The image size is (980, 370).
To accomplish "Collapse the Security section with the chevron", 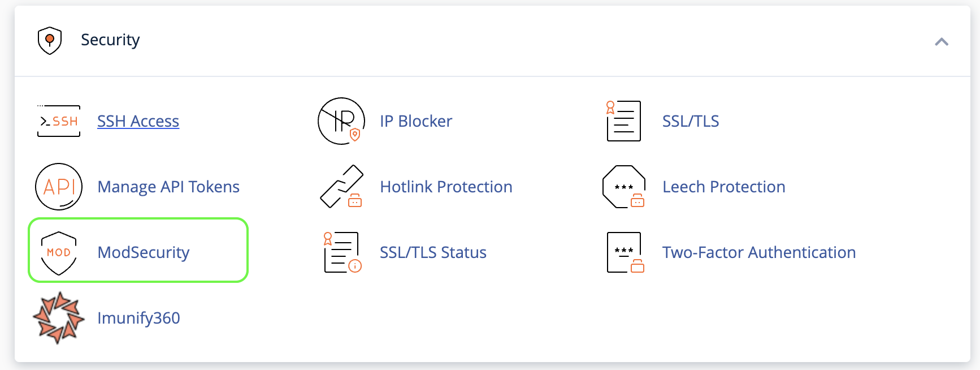I will pos(941,42).
